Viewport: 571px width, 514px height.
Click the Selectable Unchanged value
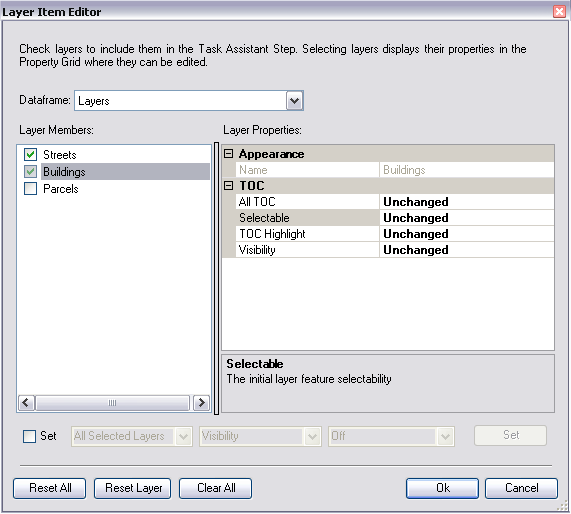click(416, 218)
